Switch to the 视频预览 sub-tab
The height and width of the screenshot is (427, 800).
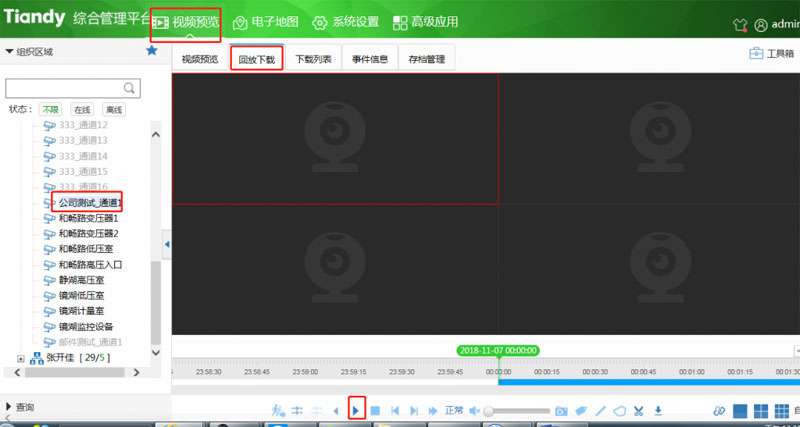coord(200,59)
